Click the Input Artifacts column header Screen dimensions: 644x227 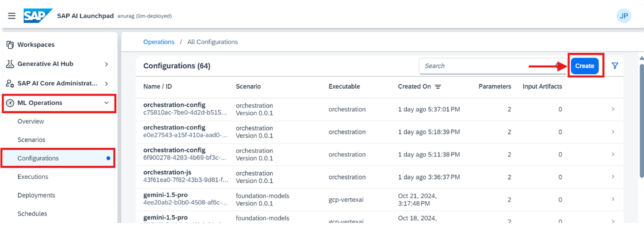pyautogui.click(x=542, y=87)
